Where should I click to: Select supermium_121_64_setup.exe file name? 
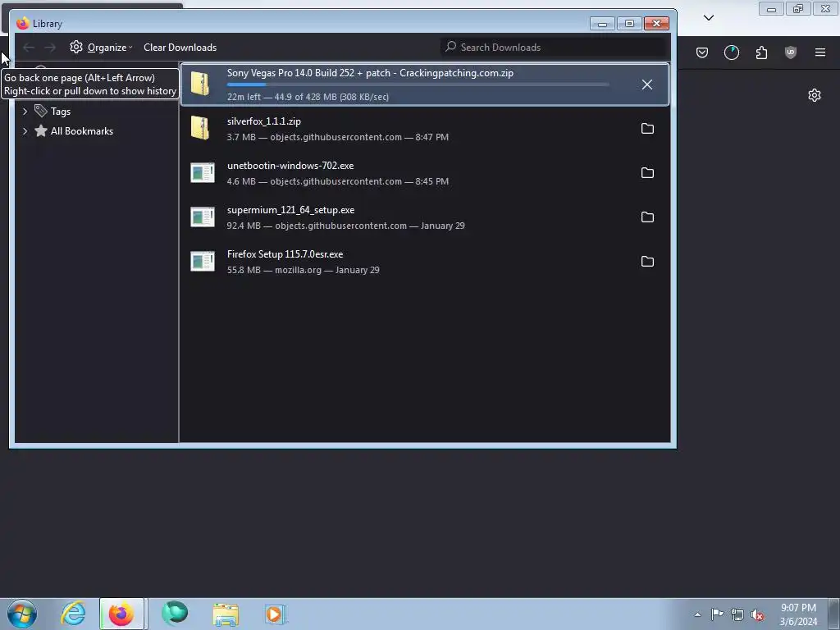pyautogui.click(x=291, y=210)
